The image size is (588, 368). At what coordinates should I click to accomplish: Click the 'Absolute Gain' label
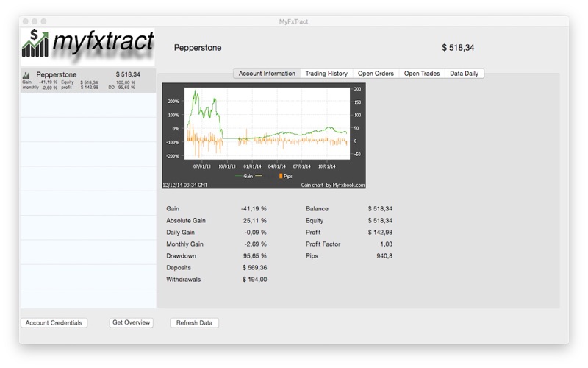186,220
